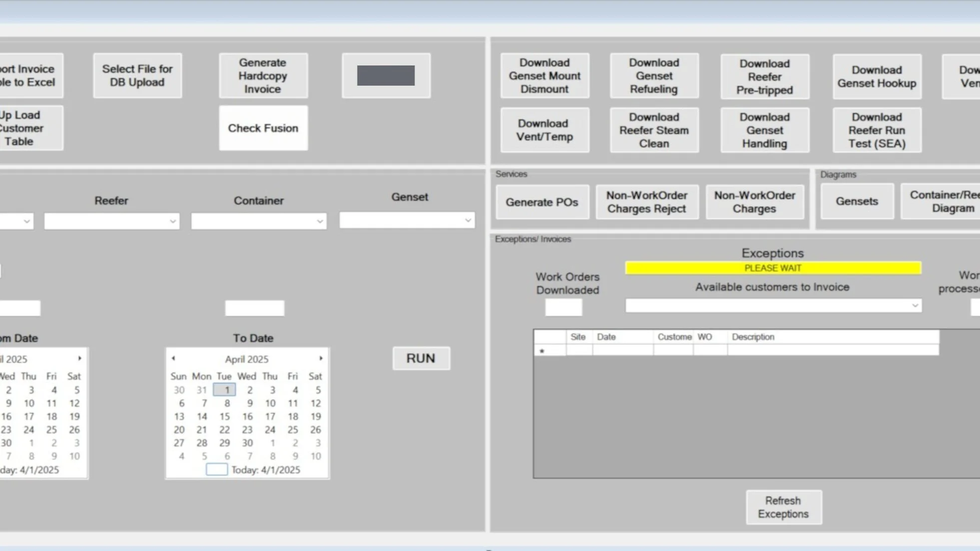Click Refresh Exceptions button
Image resolution: width=980 pixels, height=551 pixels.
(x=783, y=507)
